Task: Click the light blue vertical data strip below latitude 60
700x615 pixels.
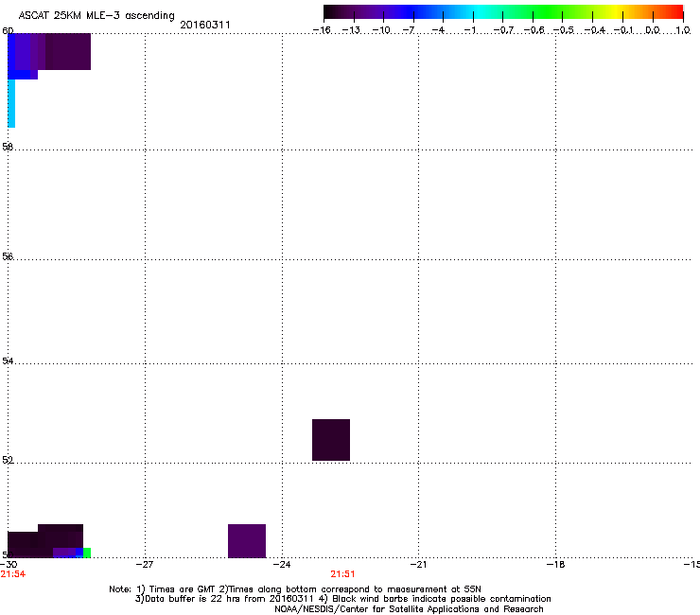Action: (x=11, y=104)
